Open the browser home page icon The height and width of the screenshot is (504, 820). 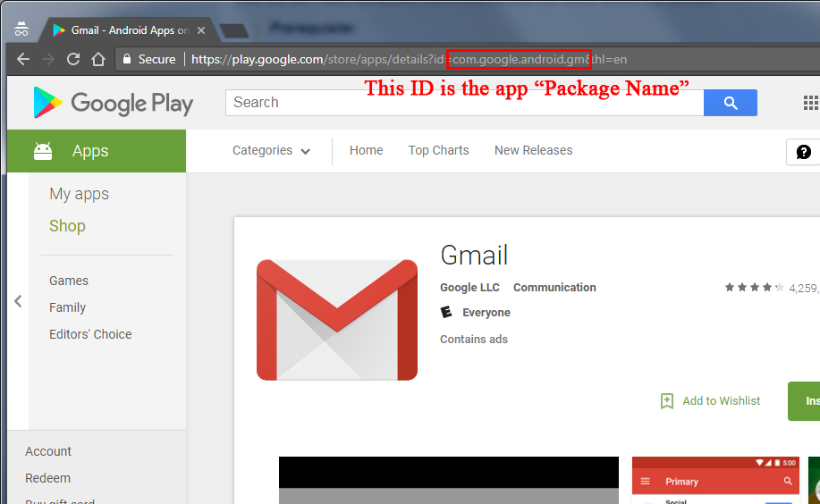point(98,59)
